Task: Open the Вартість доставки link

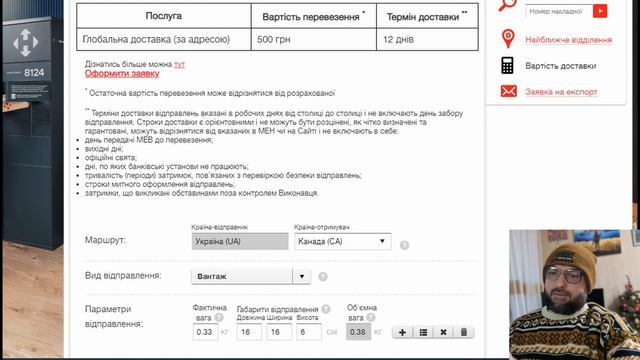Action: point(560,66)
